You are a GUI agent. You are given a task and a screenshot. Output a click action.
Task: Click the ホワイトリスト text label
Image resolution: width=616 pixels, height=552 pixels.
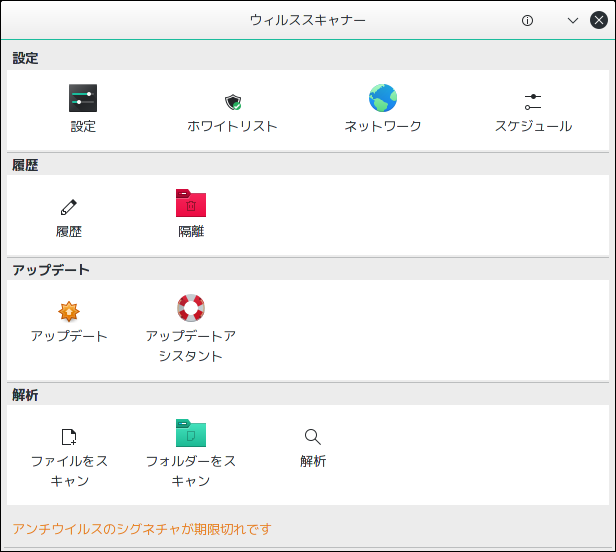click(x=233, y=126)
